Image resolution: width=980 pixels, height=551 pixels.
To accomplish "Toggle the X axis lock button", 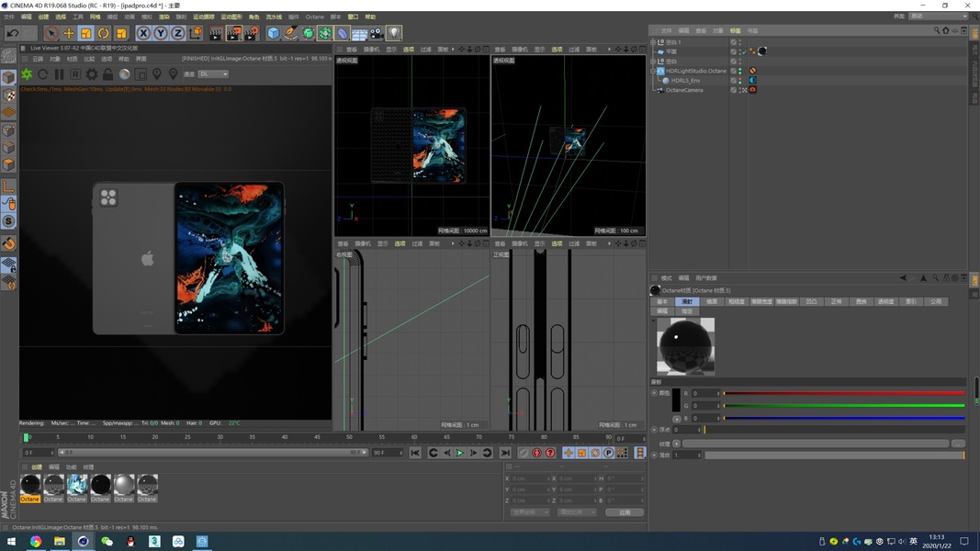I will pyautogui.click(x=143, y=33).
